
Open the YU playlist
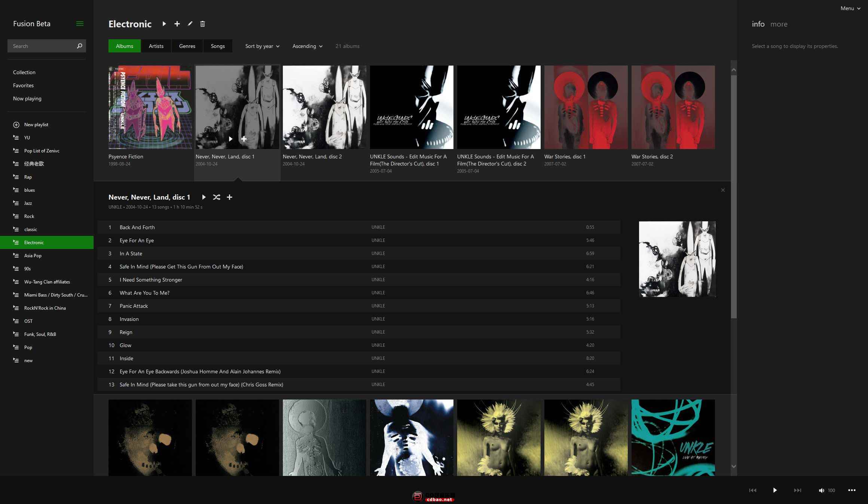coord(47,138)
